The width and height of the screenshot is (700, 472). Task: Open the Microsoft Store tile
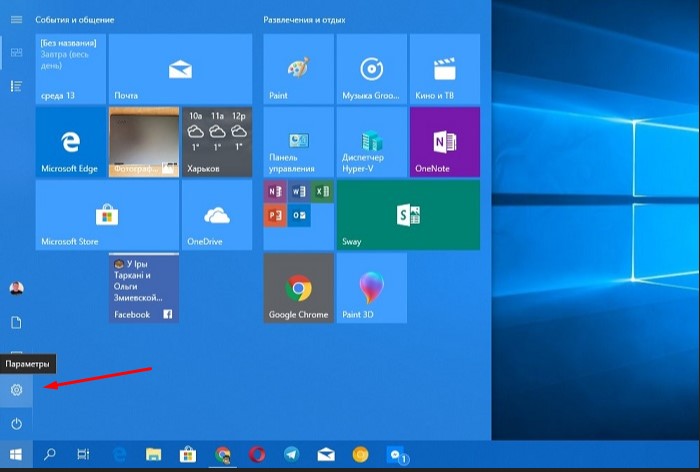[107, 215]
